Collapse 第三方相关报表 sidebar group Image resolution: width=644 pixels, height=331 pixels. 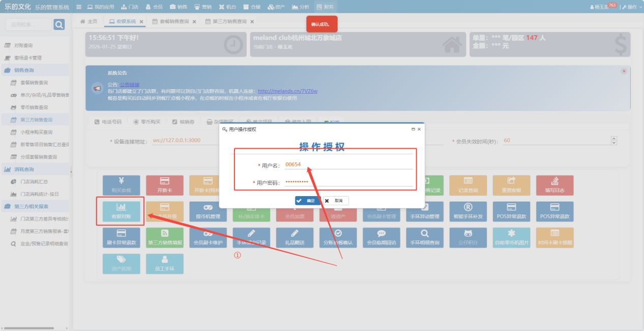(x=35, y=206)
